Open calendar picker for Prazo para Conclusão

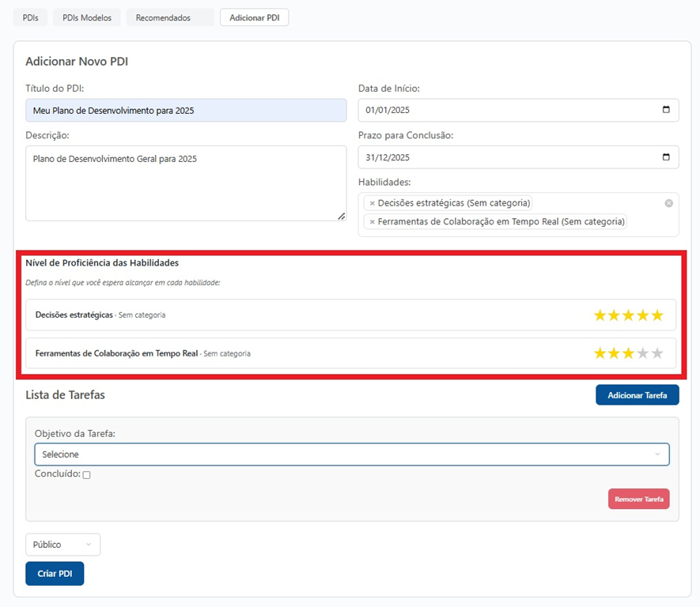point(666,156)
